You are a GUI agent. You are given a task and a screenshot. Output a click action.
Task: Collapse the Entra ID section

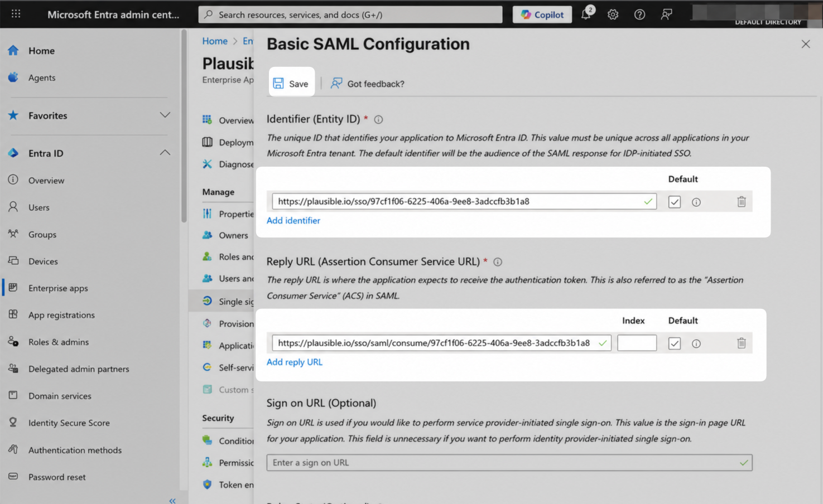(165, 153)
